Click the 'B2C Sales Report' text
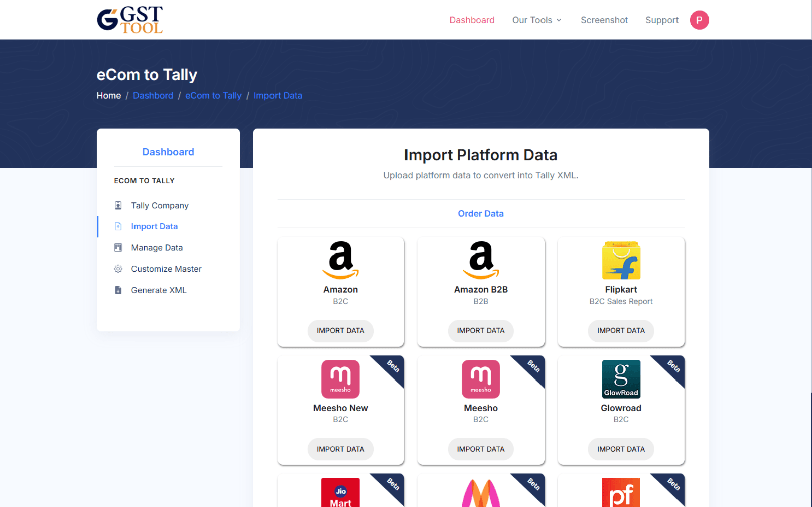Image resolution: width=812 pixels, height=507 pixels. [621, 301]
